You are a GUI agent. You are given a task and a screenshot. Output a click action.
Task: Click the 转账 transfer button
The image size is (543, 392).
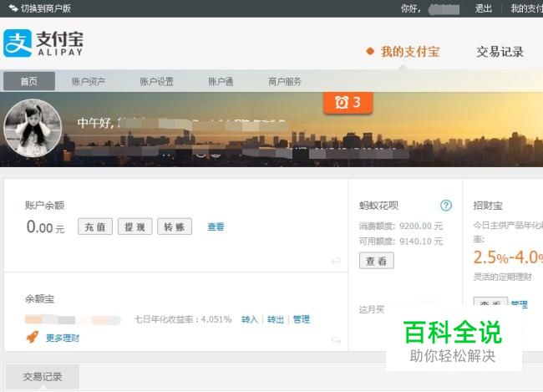coord(175,227)
